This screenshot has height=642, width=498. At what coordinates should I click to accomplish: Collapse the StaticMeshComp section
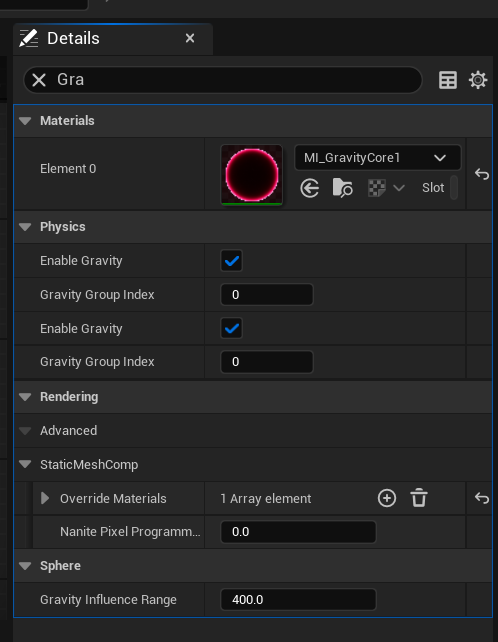25,464
